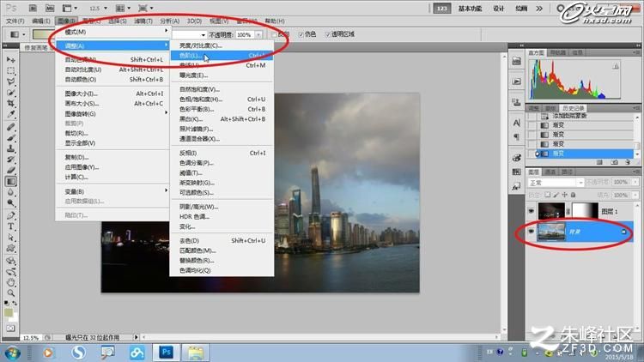
Task: Select the Gradient tool in toolbox
Action: click(10, 181)
